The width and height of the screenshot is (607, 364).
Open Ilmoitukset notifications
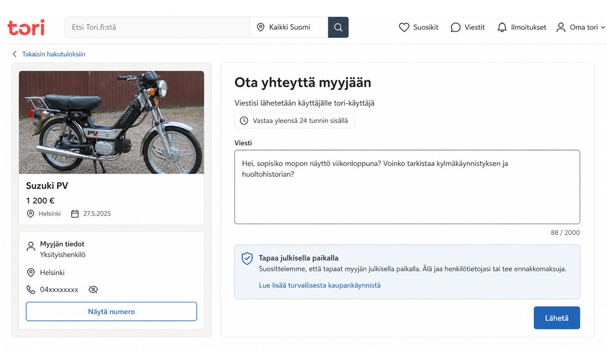(x=522, y=27)
